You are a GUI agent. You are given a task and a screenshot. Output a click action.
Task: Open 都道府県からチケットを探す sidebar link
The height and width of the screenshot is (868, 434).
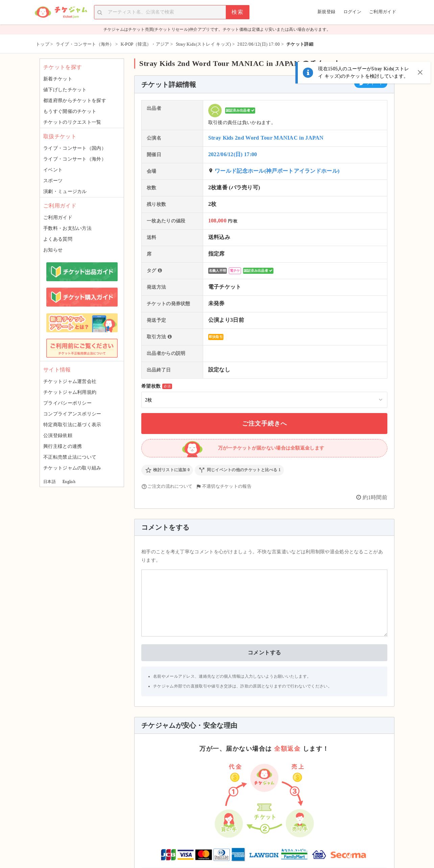(74, 100)
